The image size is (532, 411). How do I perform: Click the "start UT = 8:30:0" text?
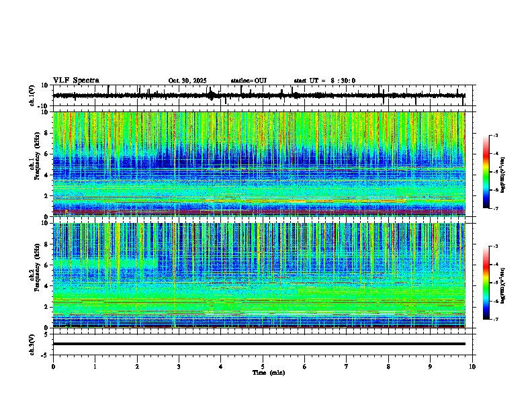pos(324,81)
